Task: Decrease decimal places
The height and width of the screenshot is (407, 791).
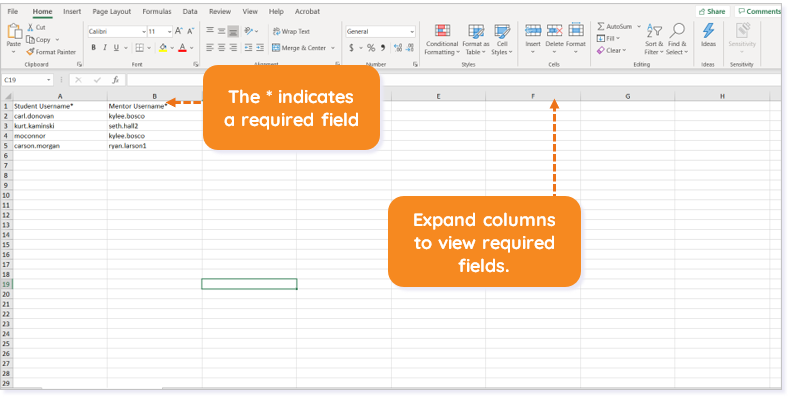Action: click(x=410, y=48)
